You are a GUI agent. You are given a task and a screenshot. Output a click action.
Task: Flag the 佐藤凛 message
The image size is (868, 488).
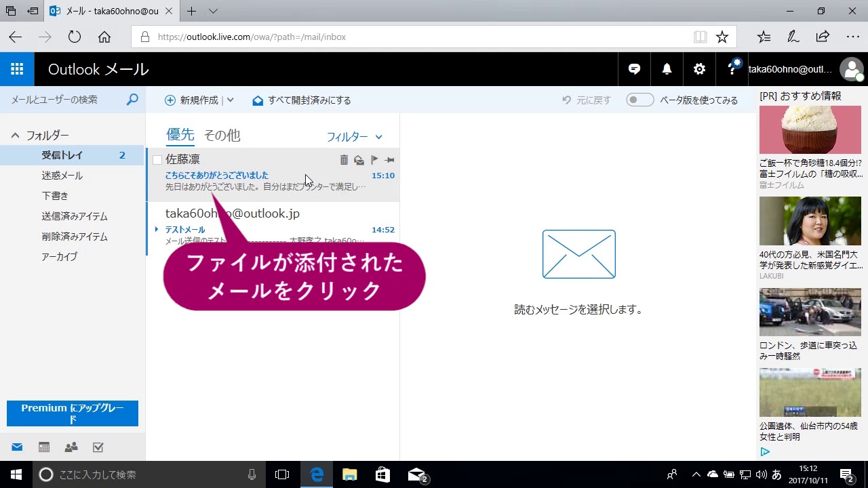pos(374,160)
